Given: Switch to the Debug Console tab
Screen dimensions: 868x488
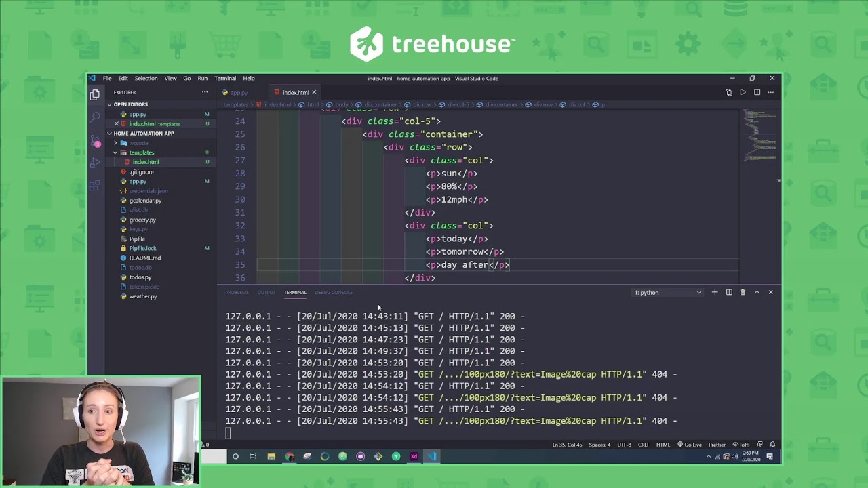Looking at the screenshot, I should pos(334,292).
